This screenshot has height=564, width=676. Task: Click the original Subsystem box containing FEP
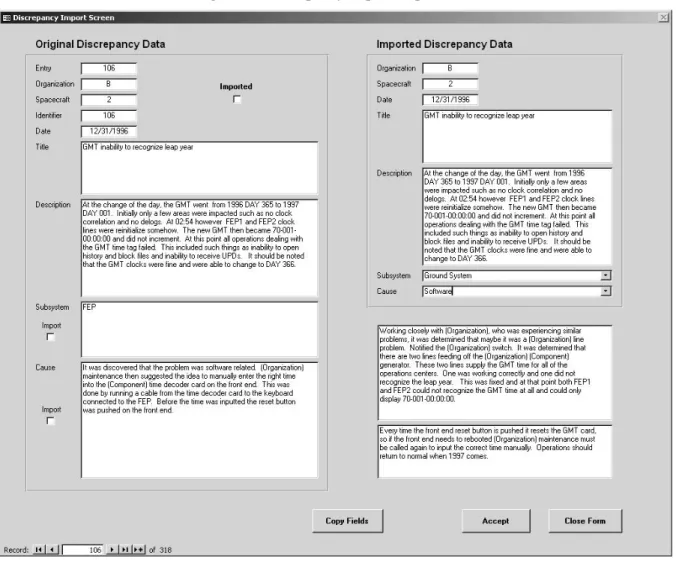pos(200,329)
